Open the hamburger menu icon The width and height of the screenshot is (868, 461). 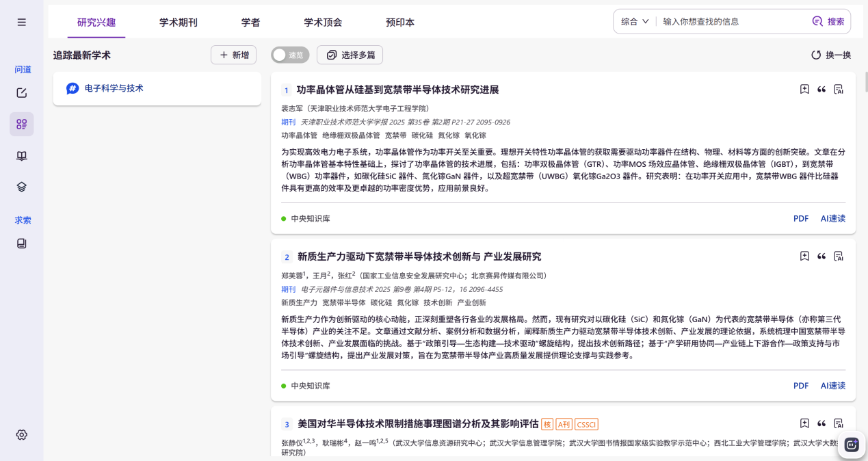[22, 22]
